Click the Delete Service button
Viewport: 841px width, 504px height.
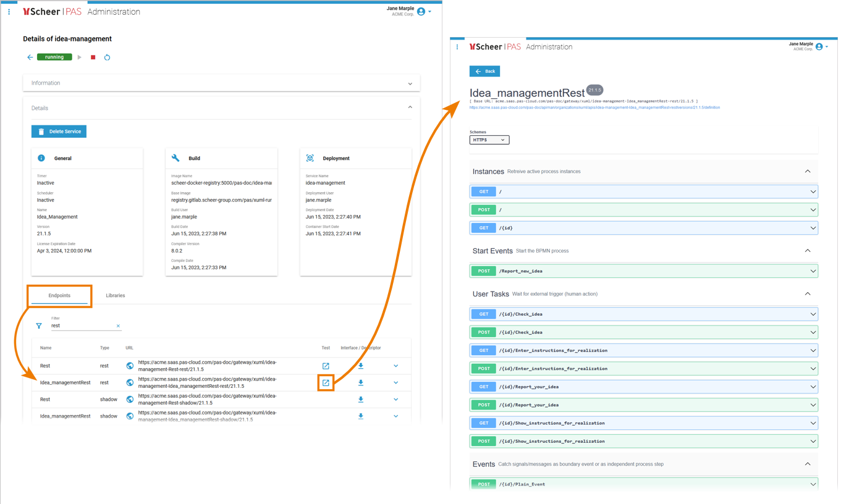(59, 132)
